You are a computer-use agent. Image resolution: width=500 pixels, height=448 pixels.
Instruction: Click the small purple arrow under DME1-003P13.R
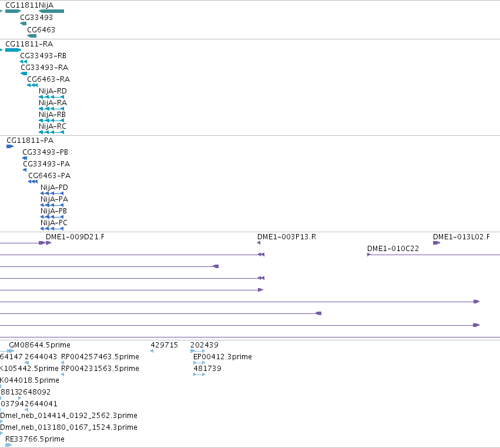click(x=259, y=243)
